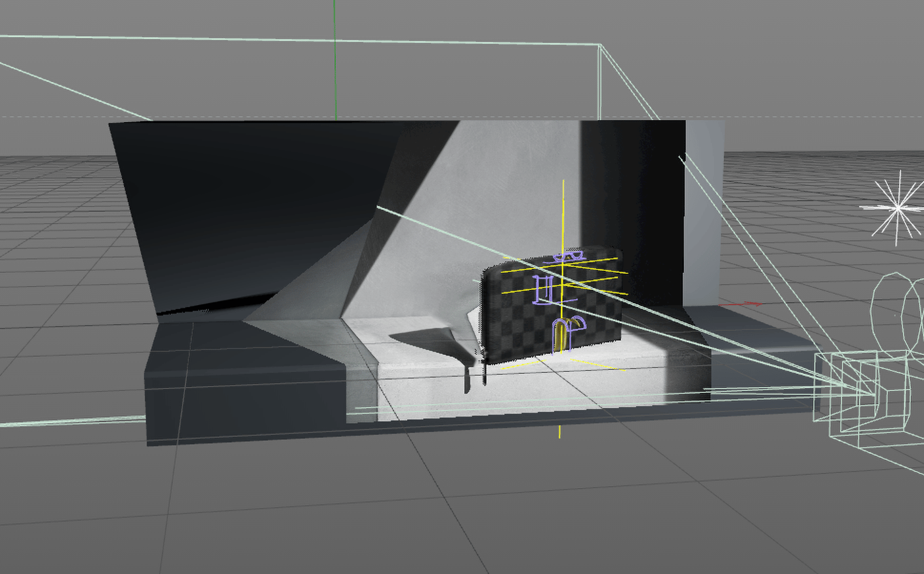Screen dimensions: 924x574
Task: Click the camera frustum's top-right corner
Action: tap(599, 45)
